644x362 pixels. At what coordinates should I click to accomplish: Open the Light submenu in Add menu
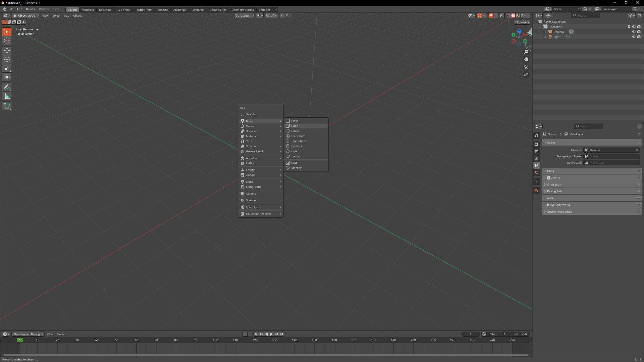pyautogui.click(x=261, y=182)
